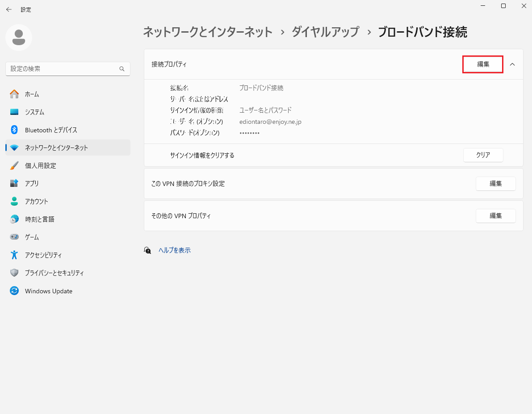
Task: Go back using the arrow at top left
Action: tap(8, 9)
